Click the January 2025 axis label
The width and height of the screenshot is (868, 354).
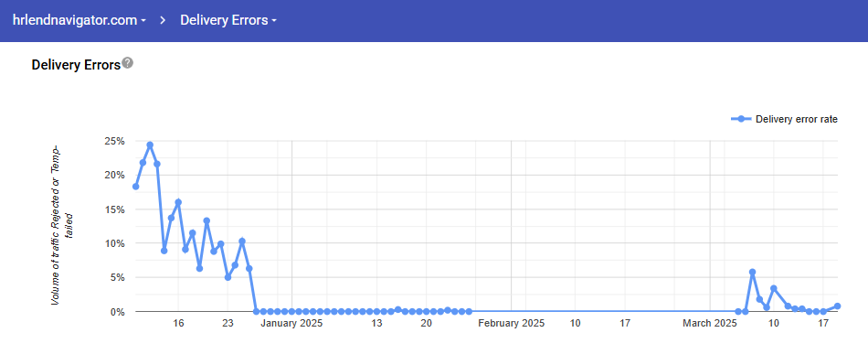pyautogui.click(x=291, y=324)
